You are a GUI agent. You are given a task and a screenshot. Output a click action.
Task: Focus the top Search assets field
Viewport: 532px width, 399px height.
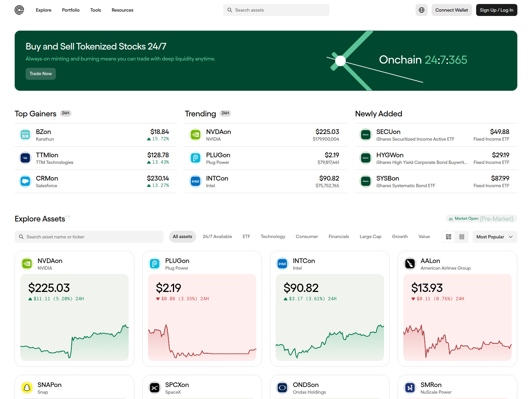(x=276, y=10)
